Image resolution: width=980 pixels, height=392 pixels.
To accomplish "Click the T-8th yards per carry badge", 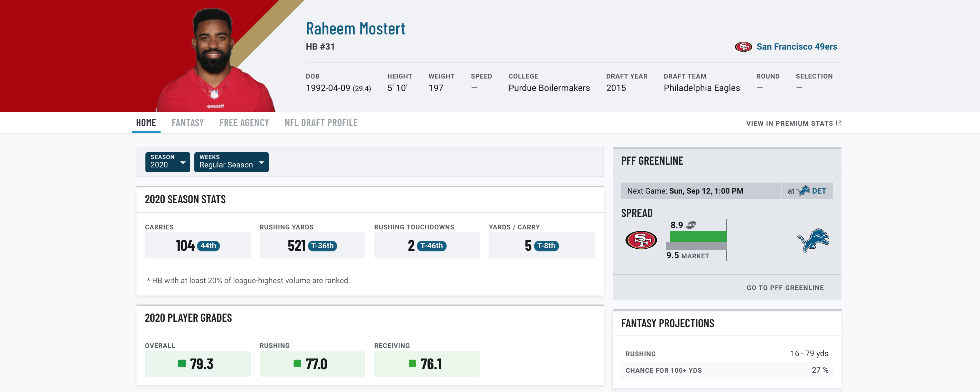I will [546, 246].
